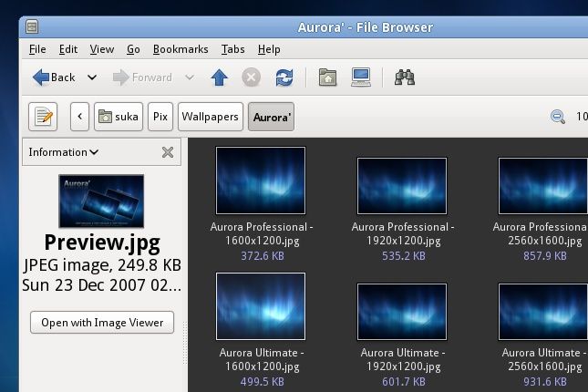Open the Computer icon in the toolbar
The height and width of the screenshot is (392, 588).
coord(361,77)
